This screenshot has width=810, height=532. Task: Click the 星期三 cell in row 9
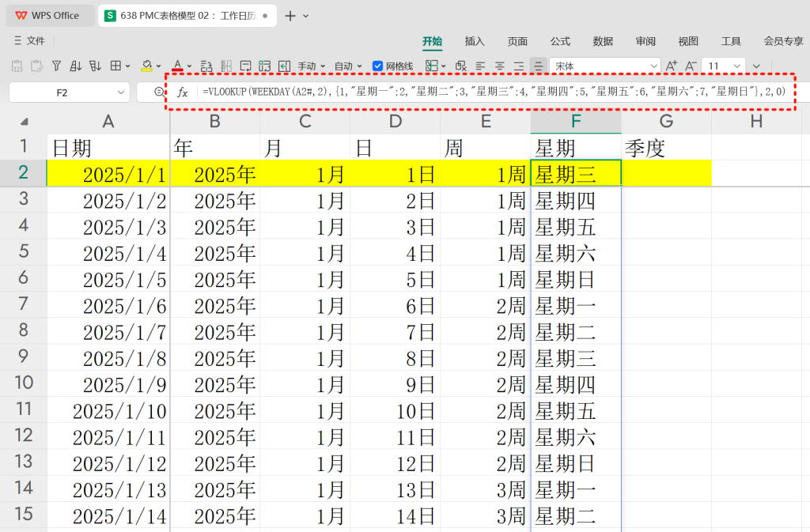click(576, 359)
